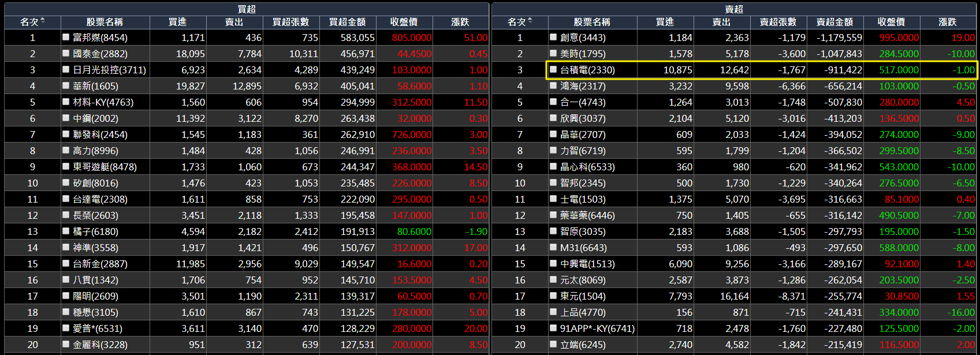Tick the checkbox for 晶心科(6533)
Screen dimensions: 980x355
[x=553, y=167]
